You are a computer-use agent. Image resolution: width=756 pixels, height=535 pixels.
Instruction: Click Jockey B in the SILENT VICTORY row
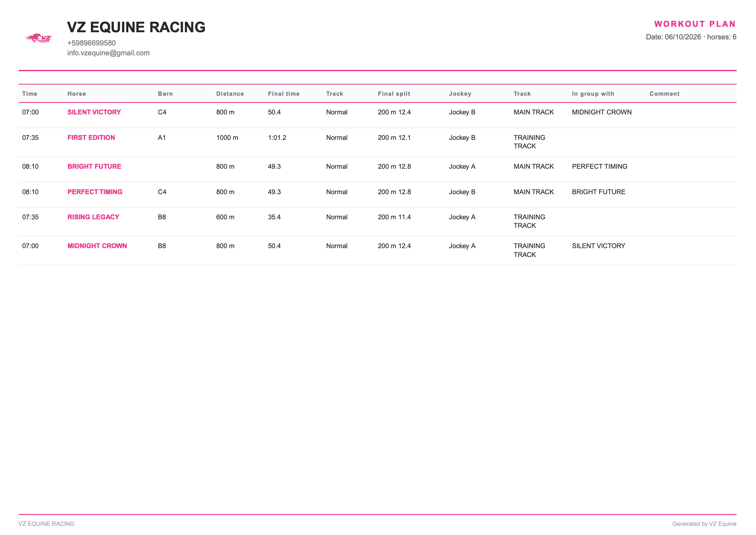click(462, 112)
